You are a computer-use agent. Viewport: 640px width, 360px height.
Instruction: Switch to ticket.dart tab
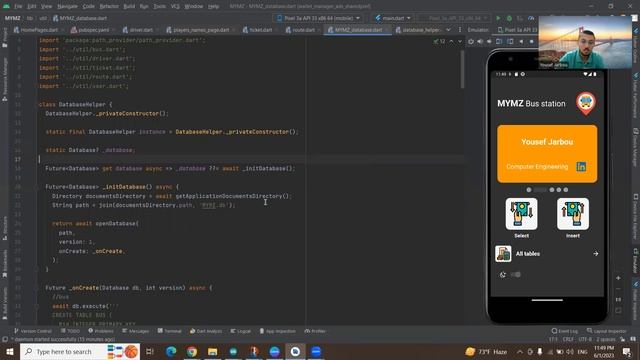pos(260,30)
